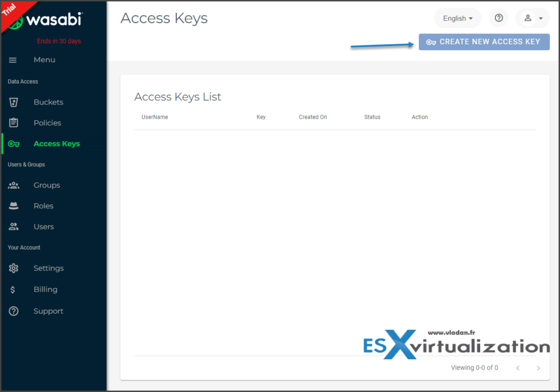Select the Groups icon in the sidebar
This screenshot has height=392, width=560.
click(x=14, y=185)
